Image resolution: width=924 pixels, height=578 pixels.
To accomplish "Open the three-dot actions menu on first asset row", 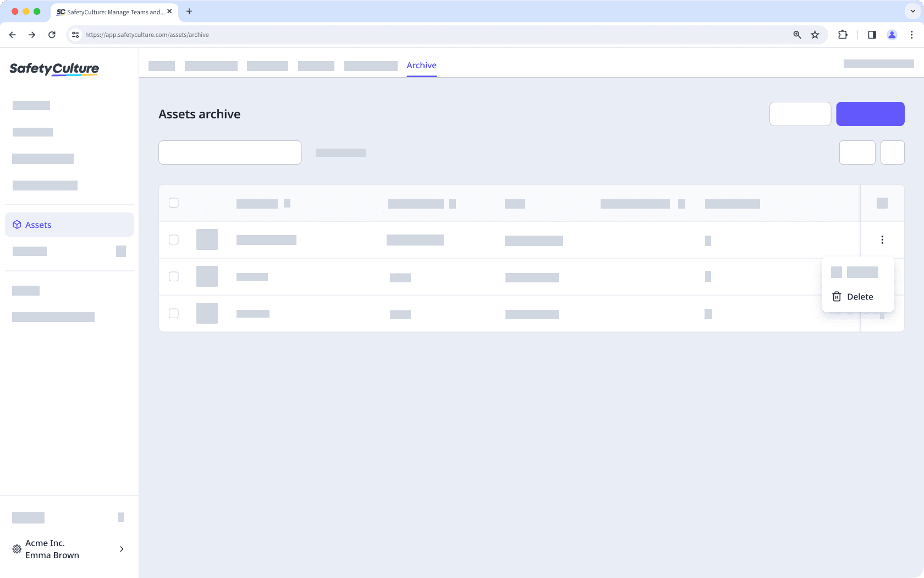I will [882, 239].
